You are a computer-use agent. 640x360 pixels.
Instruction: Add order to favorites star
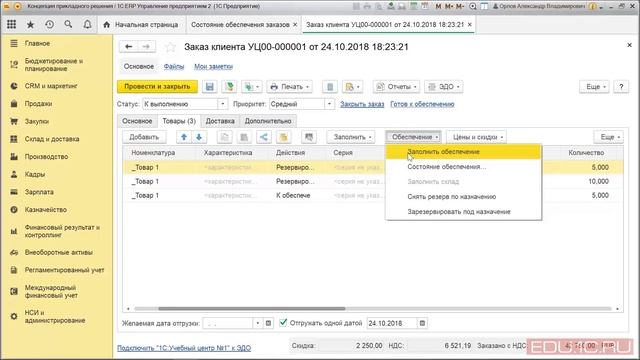tap(170, 47)
